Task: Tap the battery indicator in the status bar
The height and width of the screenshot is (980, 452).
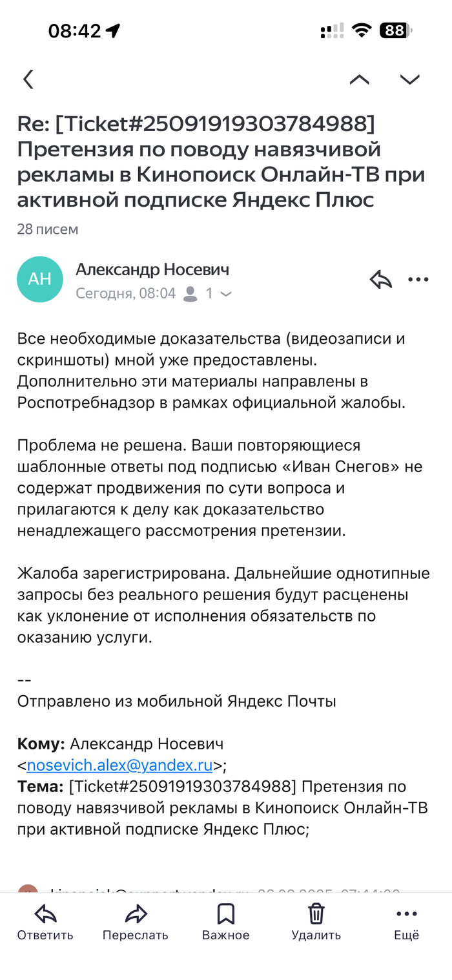Action: tap(395, 30)
